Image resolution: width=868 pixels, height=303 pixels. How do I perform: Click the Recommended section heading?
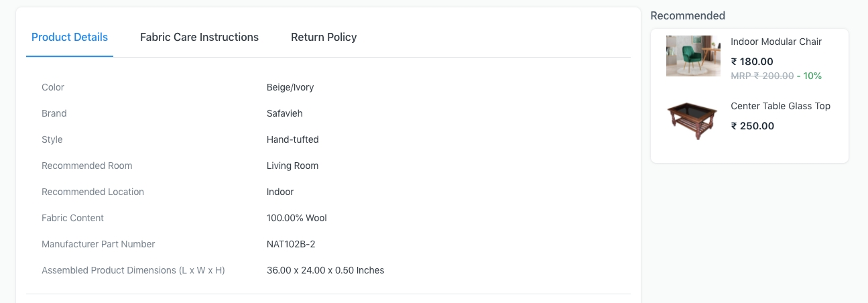tap(688, 15)
